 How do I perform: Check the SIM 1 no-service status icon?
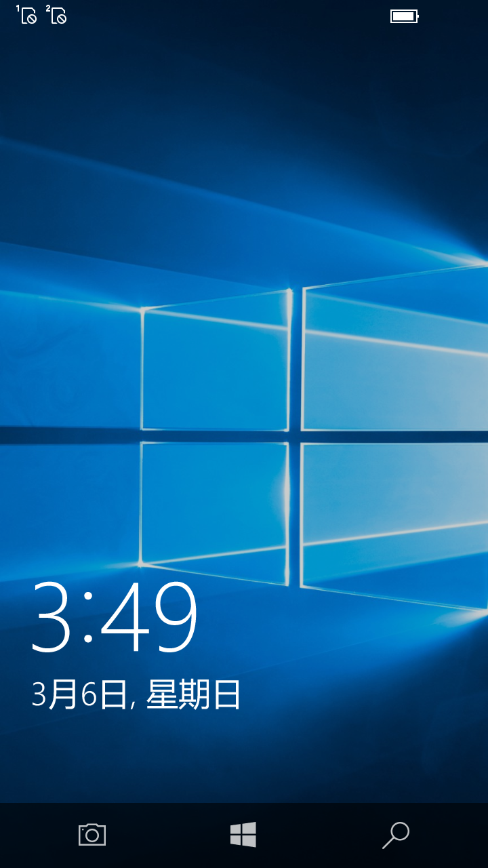point(26,15)
